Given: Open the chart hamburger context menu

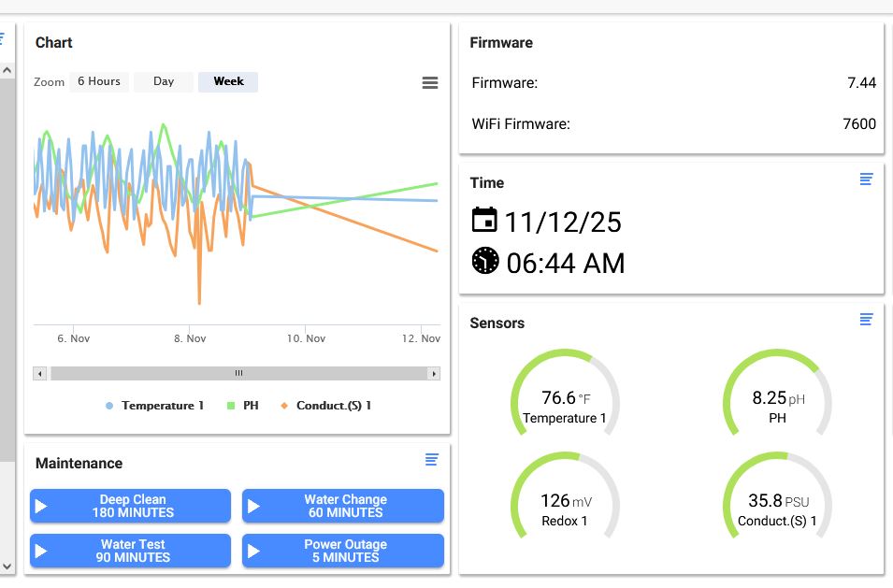Looking at the screenshot, I should pyautogui.click(x=430, y=83).
